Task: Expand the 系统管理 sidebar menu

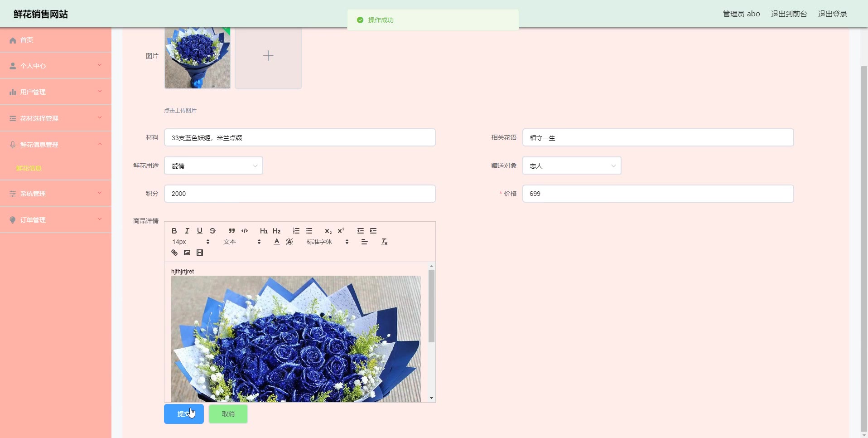Action: coord(56,194)
